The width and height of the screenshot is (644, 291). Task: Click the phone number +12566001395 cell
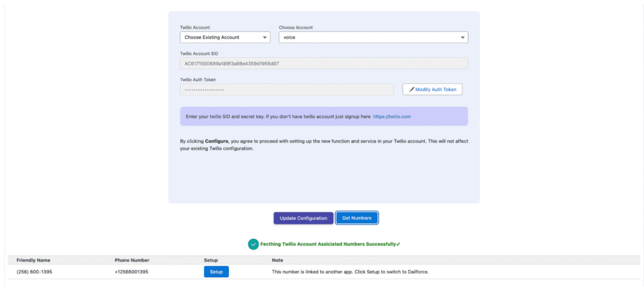[133, 272]
